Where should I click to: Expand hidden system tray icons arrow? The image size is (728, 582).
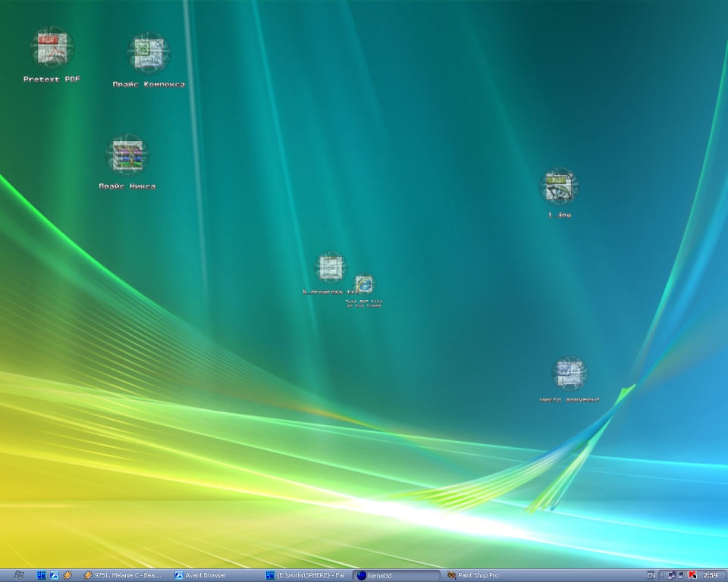tap(662, 575)
